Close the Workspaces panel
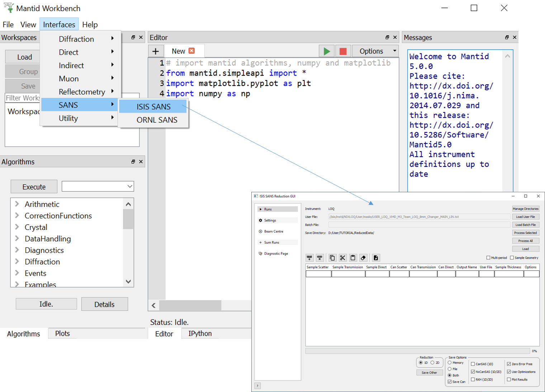Viewport: 545px width, 392px height. coord(141,37)
